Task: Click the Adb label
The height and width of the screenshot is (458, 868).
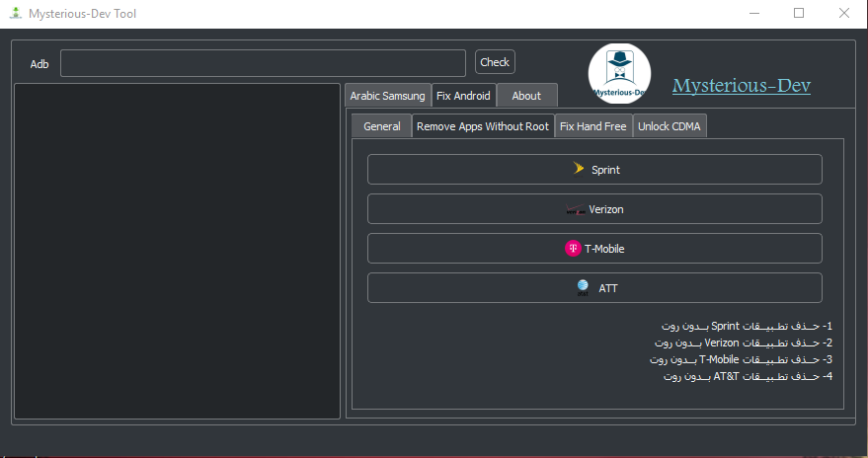Action: [x=39, y=64]
